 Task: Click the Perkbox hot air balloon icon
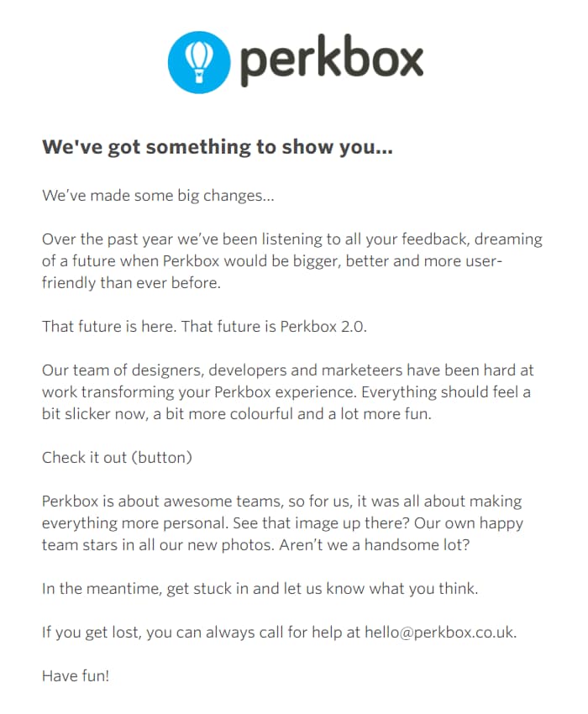point(197,61)
